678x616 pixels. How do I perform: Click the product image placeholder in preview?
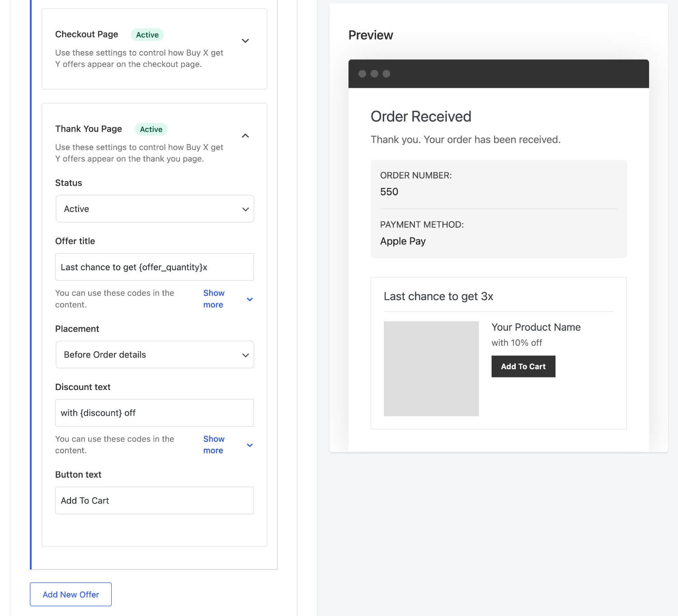click(431, 369)
